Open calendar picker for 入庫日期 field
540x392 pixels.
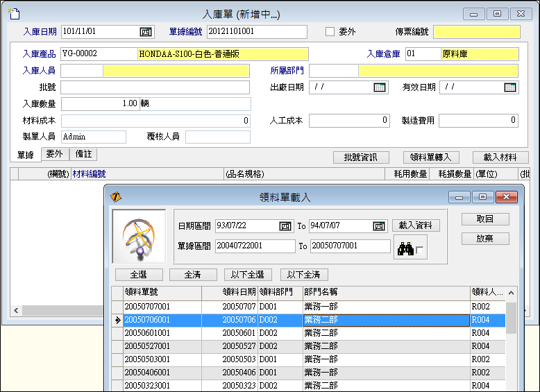pos(146,32)
